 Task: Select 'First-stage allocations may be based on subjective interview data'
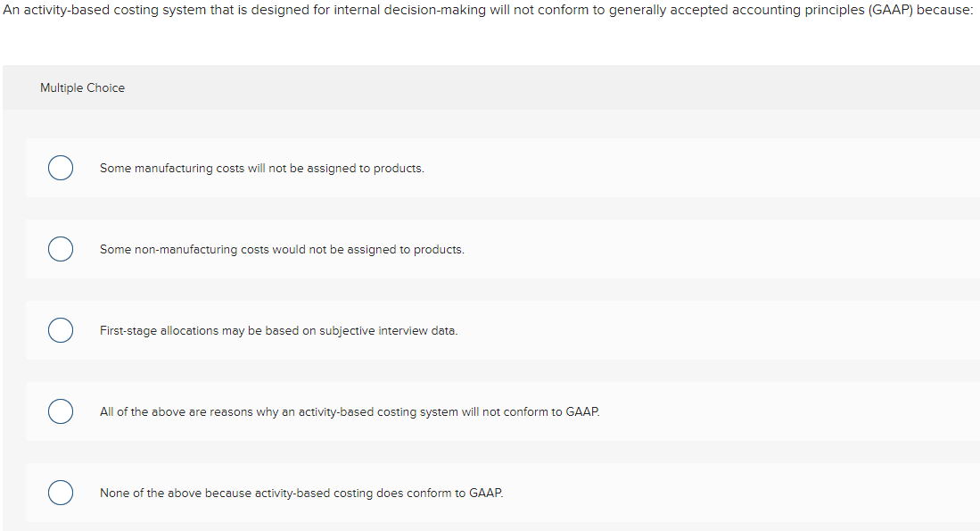pyautogui.click(x=279, y=330)
